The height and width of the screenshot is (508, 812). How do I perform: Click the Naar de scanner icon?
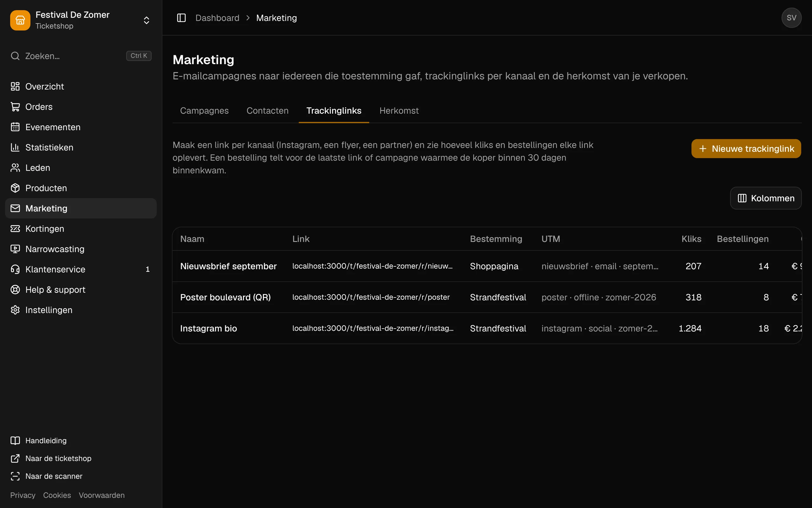15,476
